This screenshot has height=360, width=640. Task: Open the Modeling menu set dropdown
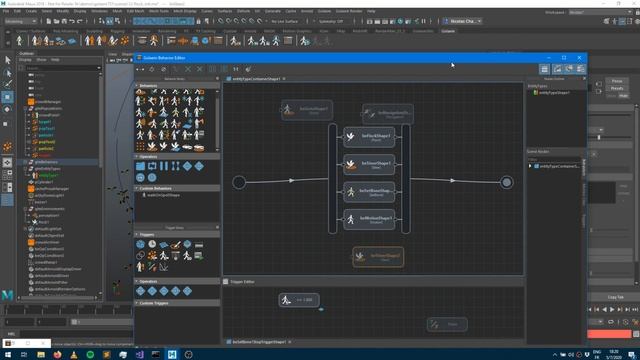click(21, 21)
